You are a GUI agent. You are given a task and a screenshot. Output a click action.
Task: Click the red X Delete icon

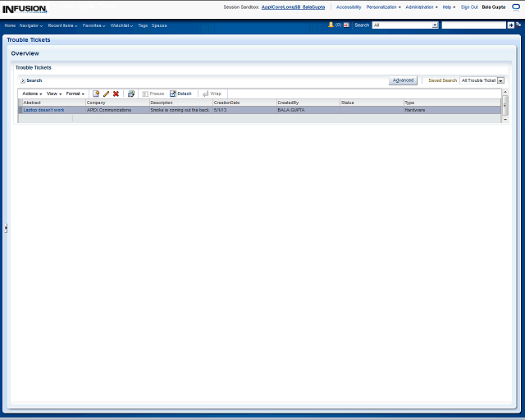point(116,94)
